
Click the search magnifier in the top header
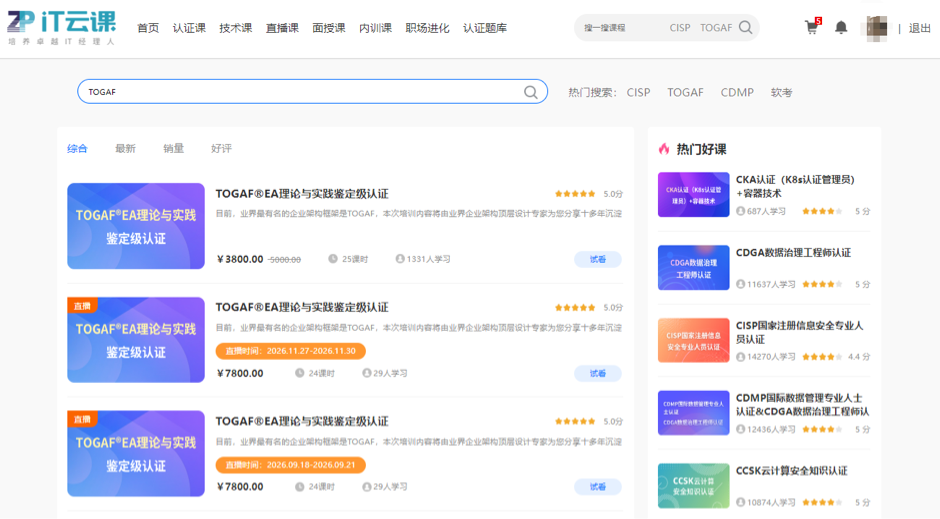(x=746, y=28)
